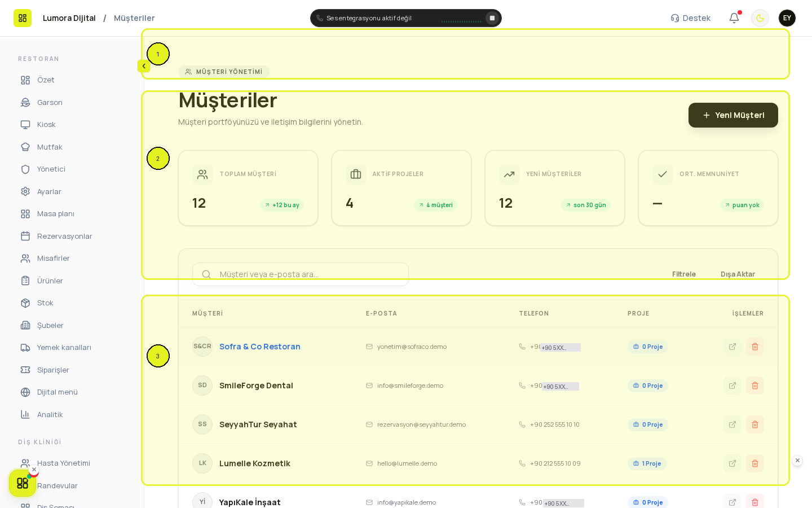Open SeyyahTur Seyahat external link icon
This screenshot has height=508, width=812.
click(732, 424)
